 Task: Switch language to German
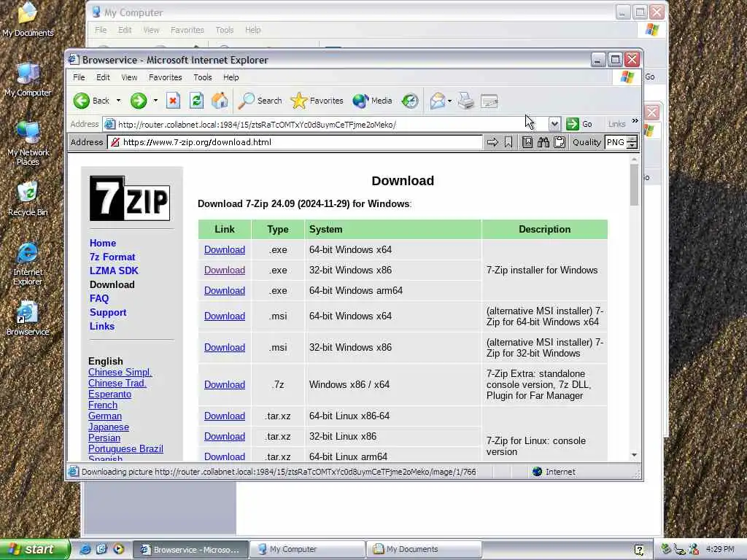pos(105,416)
